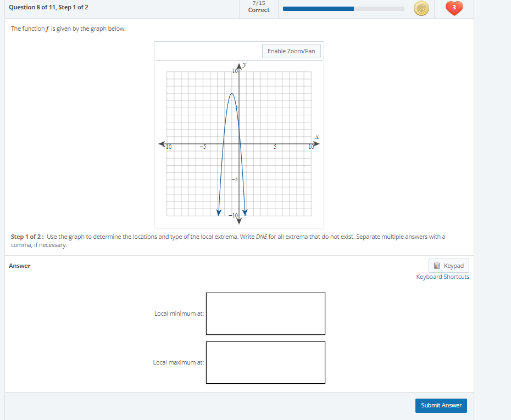Submit Answer for the question
Image resolution: width=511 pixels, height=420 pixels.
[x=441, y=405]
